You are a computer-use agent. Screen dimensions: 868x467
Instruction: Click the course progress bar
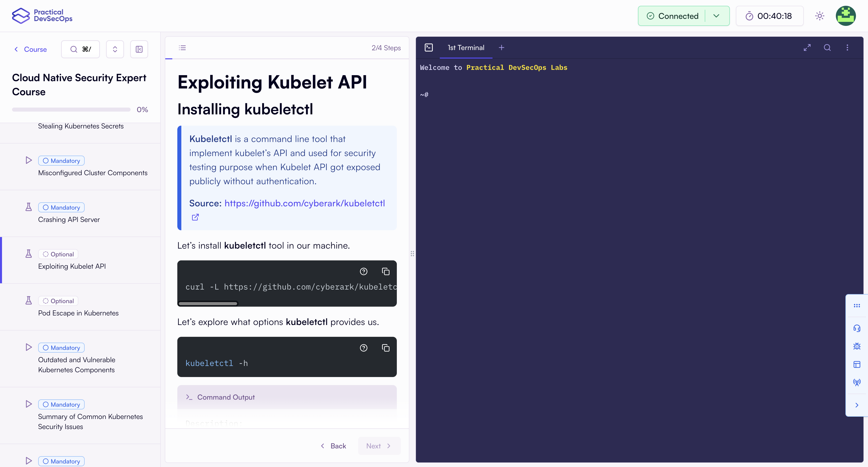pos(71,109)
